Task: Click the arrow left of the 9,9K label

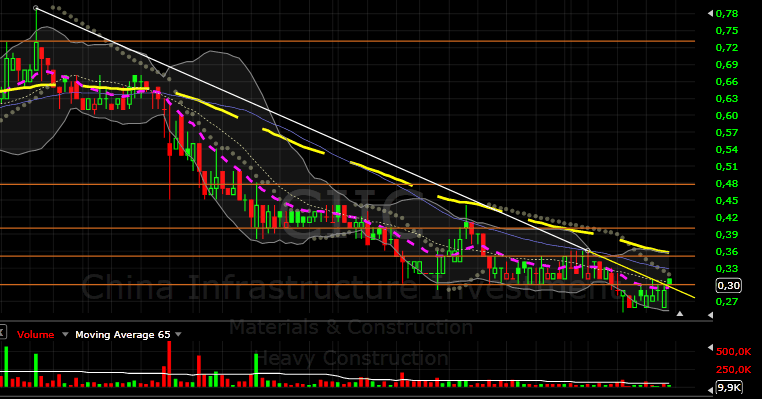Action: click(x=710, y=390)
